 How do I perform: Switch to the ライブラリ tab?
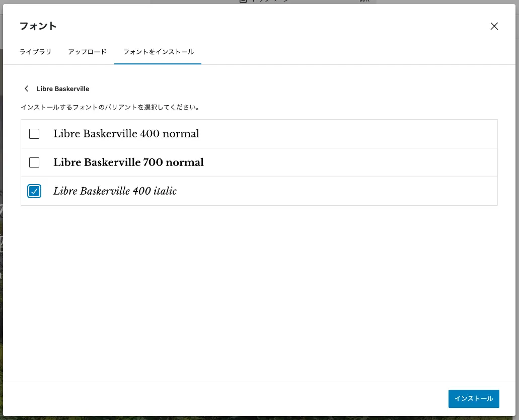pos(35,52)
